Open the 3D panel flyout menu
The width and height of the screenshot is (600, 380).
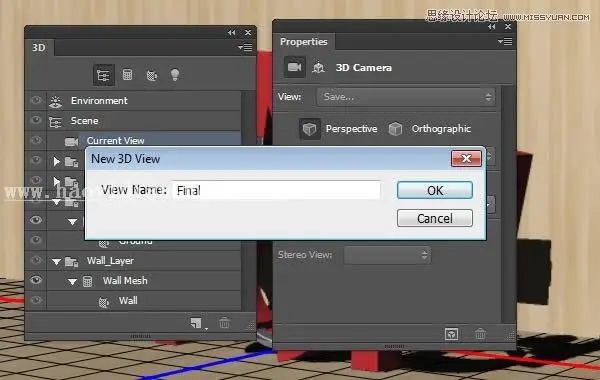245,47
